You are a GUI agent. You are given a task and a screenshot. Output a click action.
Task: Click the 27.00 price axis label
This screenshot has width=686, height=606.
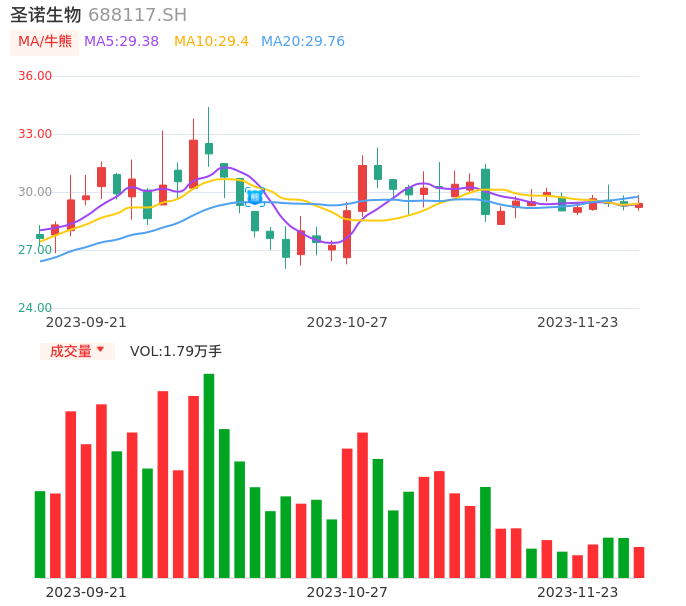[35, 250]
